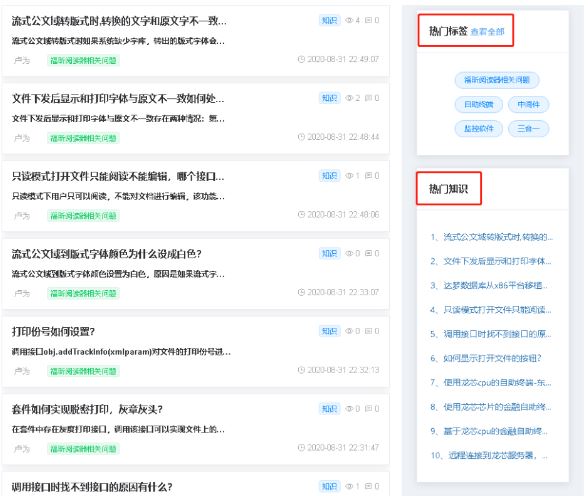The image size is (588, 496).
Task: Click green tag under 打印份号如何设置 article
Action: (83, 371)
